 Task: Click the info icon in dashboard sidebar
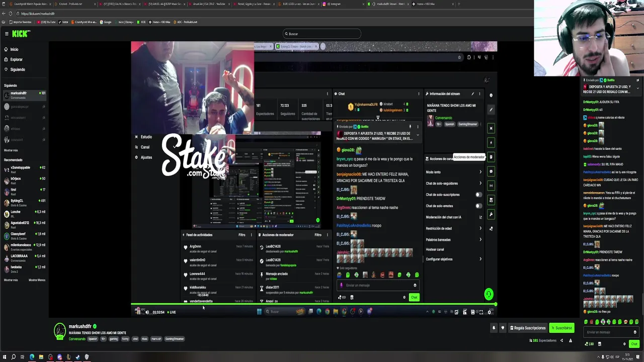click(x=491, y=95)
